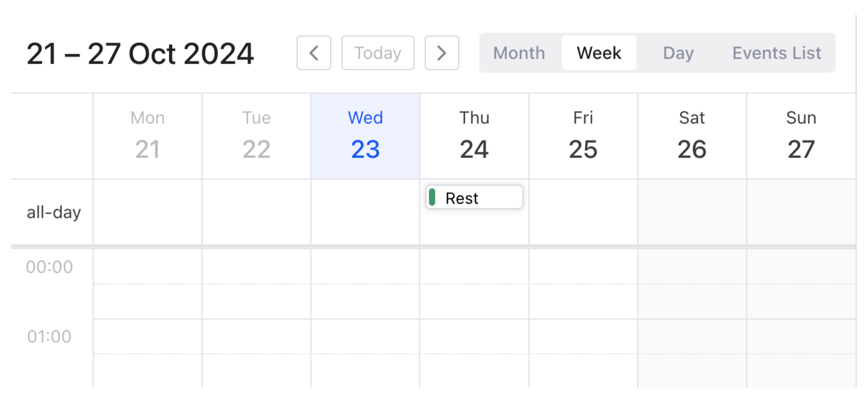Go to the next week with right chevron
The height and width of the screenshot is (403, 868).
(441, 53)
